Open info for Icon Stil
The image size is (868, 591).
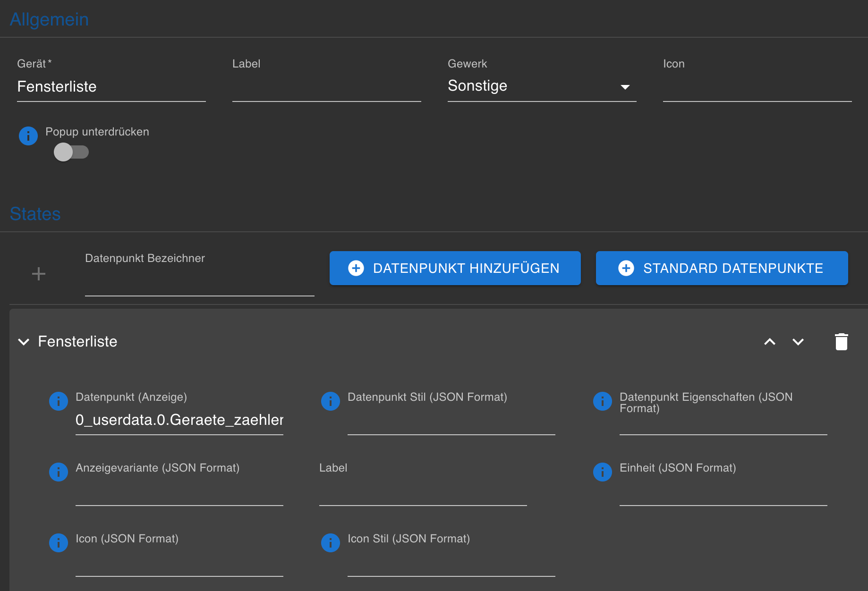click(x=331, y=543)
